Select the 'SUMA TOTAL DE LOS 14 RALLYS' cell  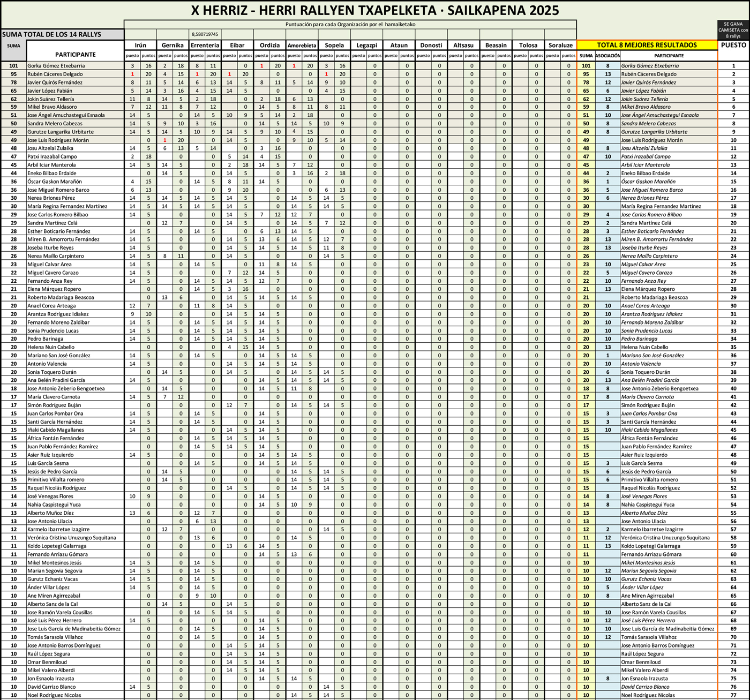pyautogui.click(x=62, y=34)
